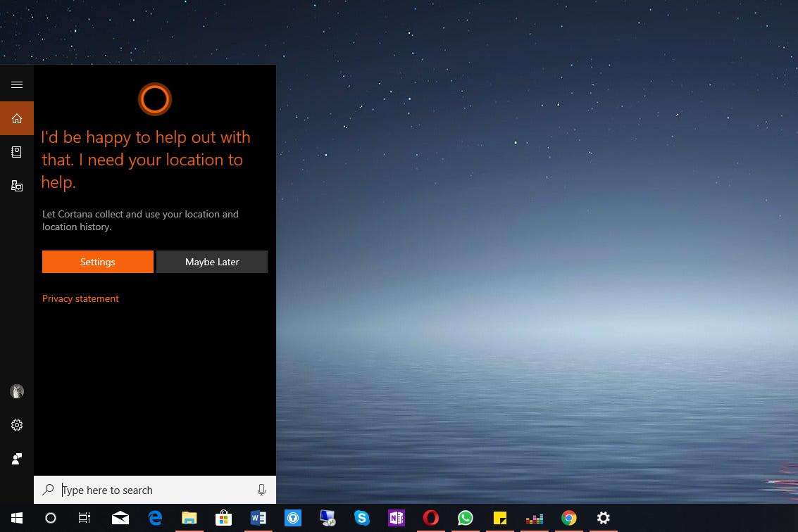Open OneNote from the taskbar

tap(397, 518)
